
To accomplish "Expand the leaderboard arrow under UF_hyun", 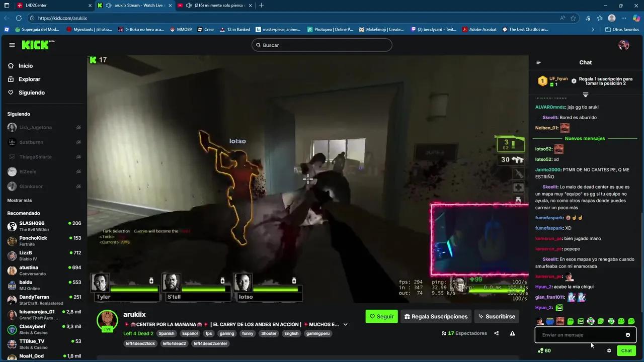I will point(585,95).
